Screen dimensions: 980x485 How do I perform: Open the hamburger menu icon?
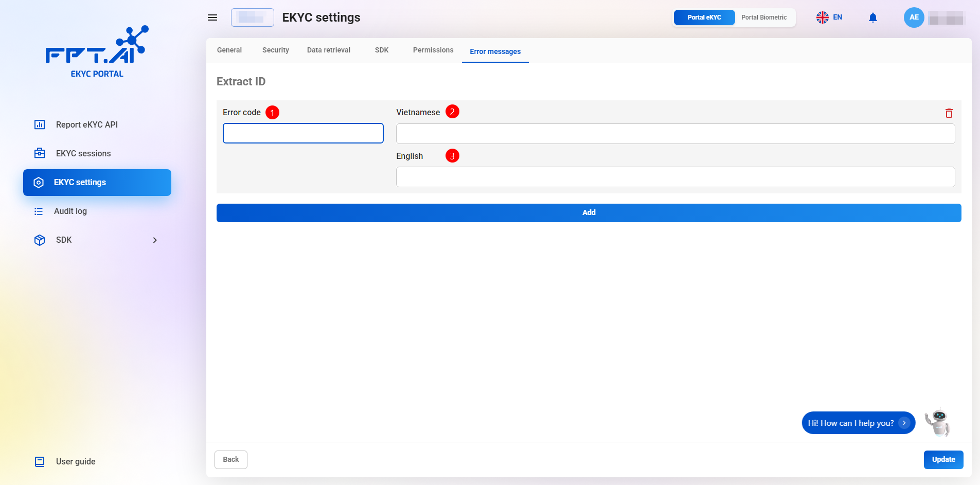212,17
